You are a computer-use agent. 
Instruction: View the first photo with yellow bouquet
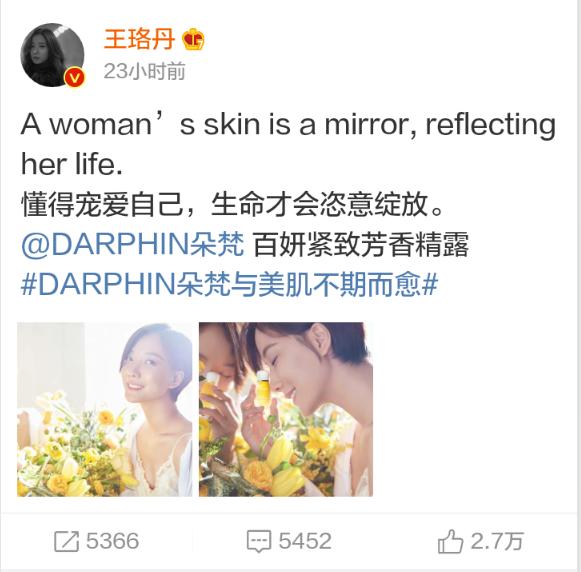104,409
